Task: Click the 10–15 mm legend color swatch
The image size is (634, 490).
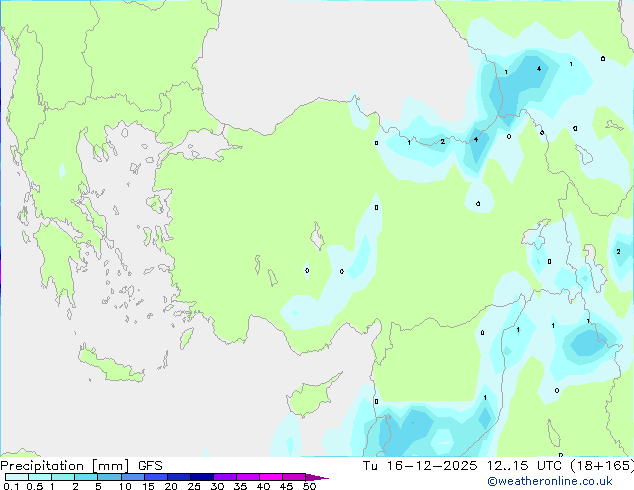Action: pyautogui.click(x=132, y=477)
